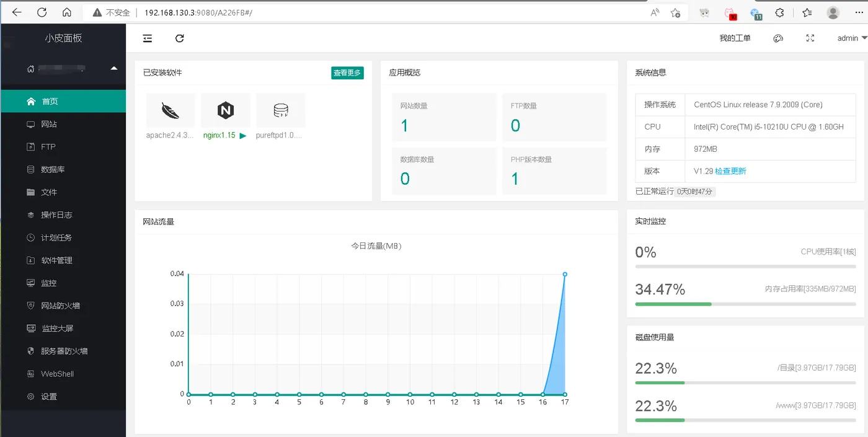Open 设置 in the sidebar
The image size is (868, 437).
tap(63, 397)
